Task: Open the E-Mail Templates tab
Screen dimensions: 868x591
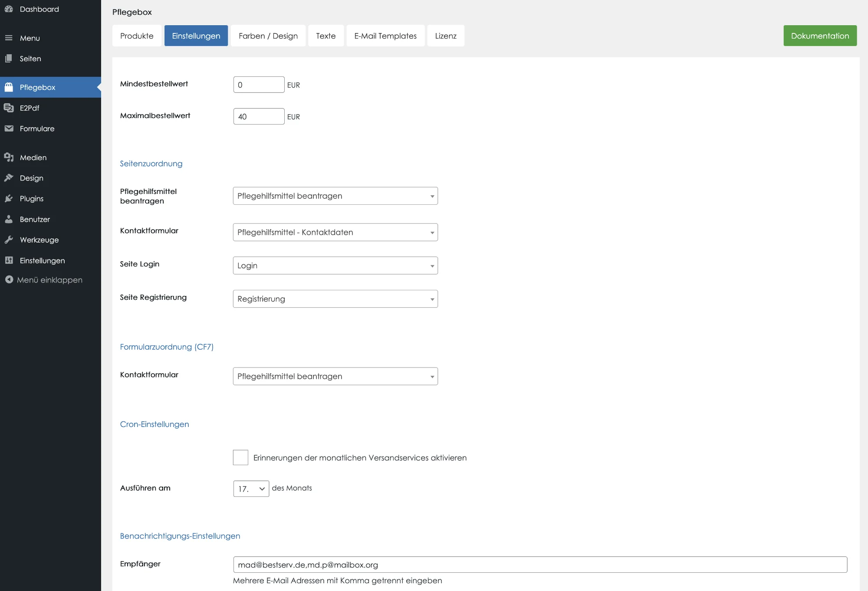Action: click(x=385, y=36)
